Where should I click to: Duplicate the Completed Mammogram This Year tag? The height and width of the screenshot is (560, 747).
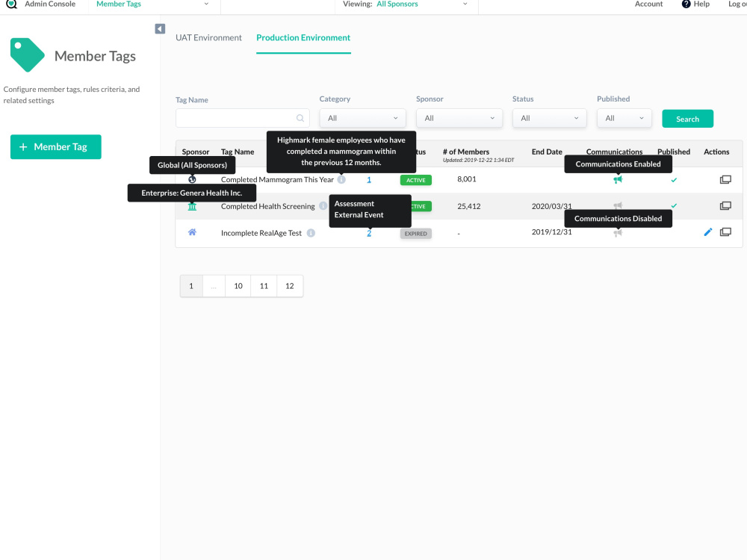[x=725, y=179]
